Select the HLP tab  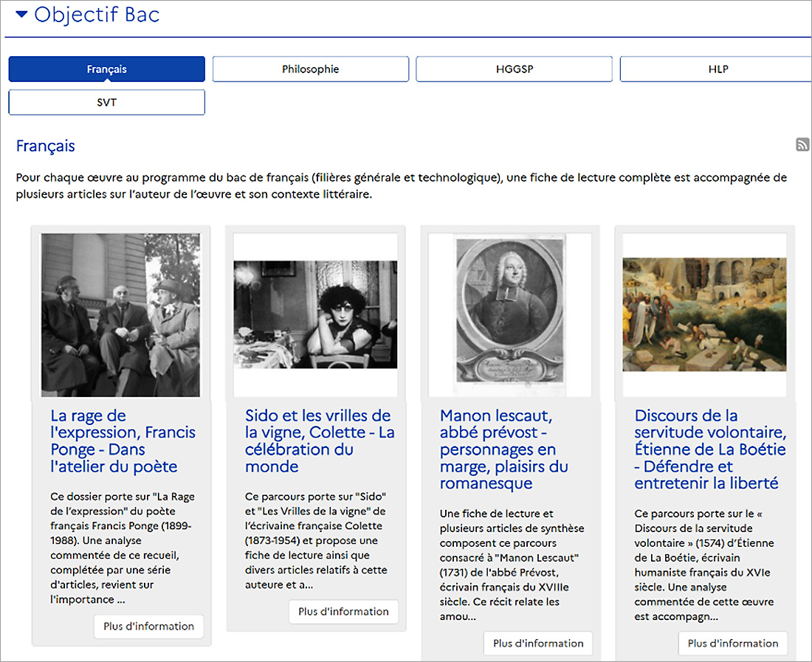tap(718, 69)
